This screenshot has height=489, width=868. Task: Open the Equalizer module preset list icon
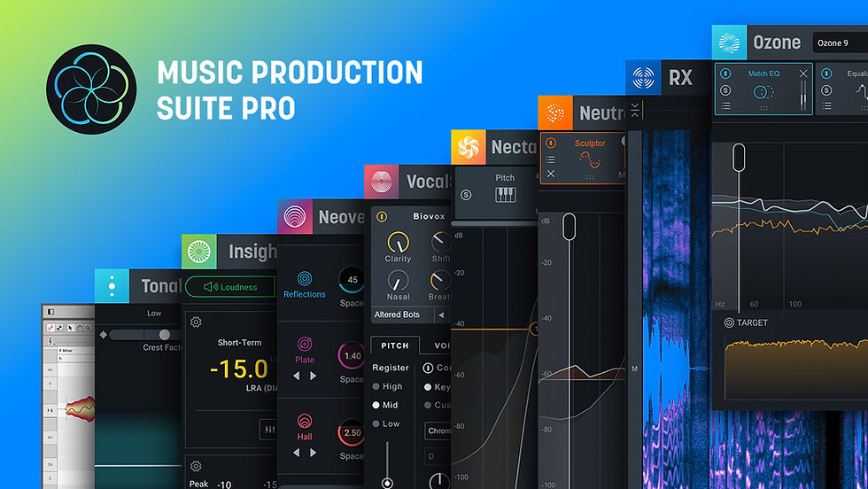pos(826,105)
